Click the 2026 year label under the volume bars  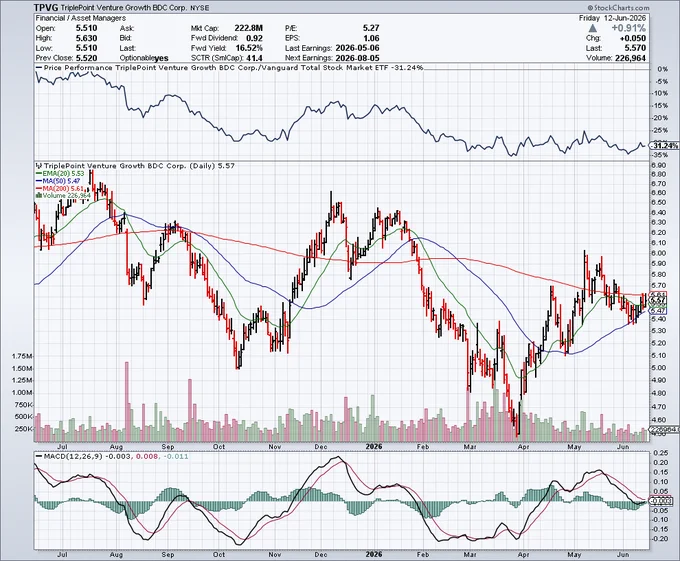(x=374, y=447)
